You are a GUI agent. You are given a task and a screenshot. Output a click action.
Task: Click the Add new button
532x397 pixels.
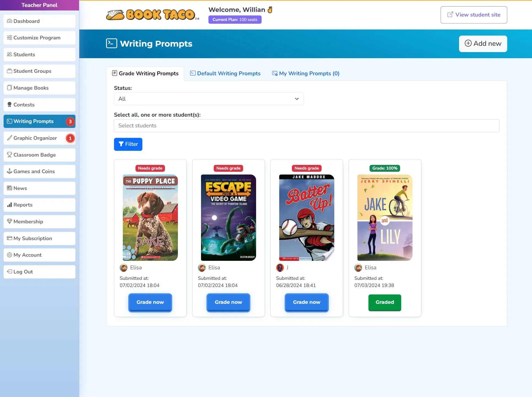click(x=483, y=44)
